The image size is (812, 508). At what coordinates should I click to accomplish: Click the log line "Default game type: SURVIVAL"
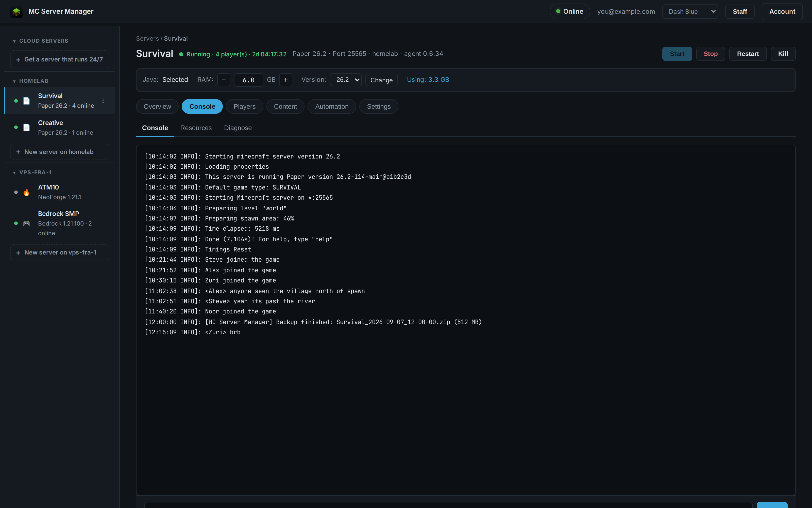[x=223, y=187]
